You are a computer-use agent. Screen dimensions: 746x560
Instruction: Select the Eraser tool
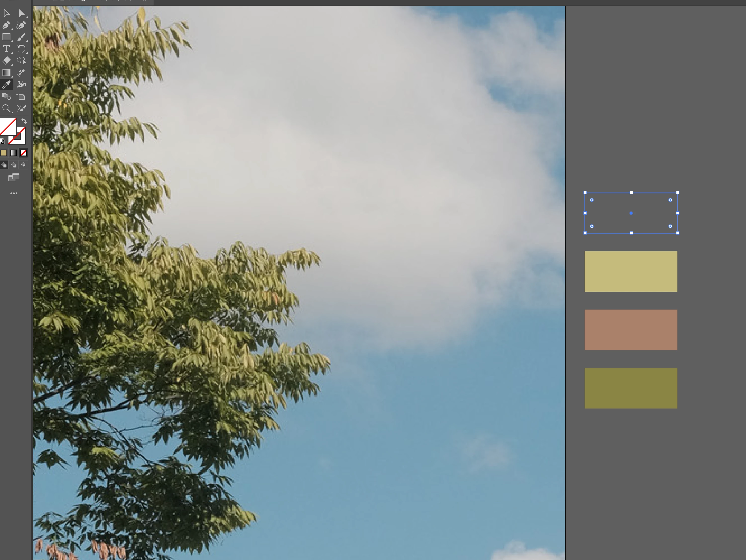pos(6,61)
